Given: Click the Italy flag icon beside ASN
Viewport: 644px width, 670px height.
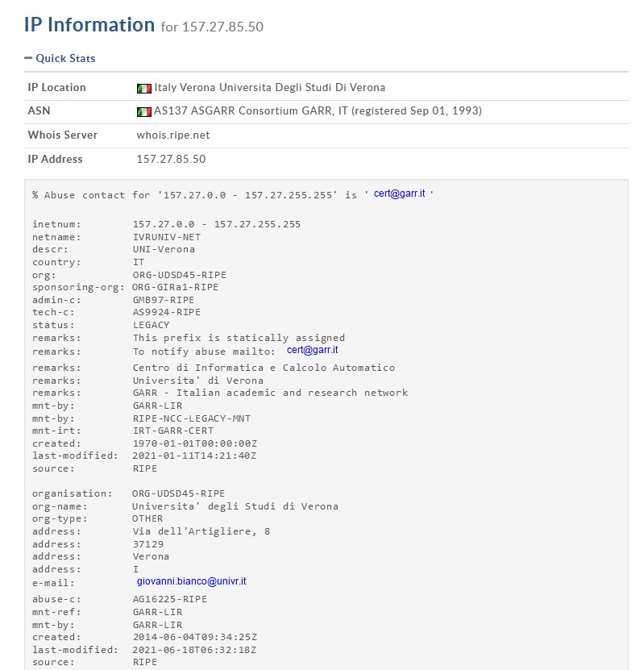Looking at the screenshot, I should (144, 112).
